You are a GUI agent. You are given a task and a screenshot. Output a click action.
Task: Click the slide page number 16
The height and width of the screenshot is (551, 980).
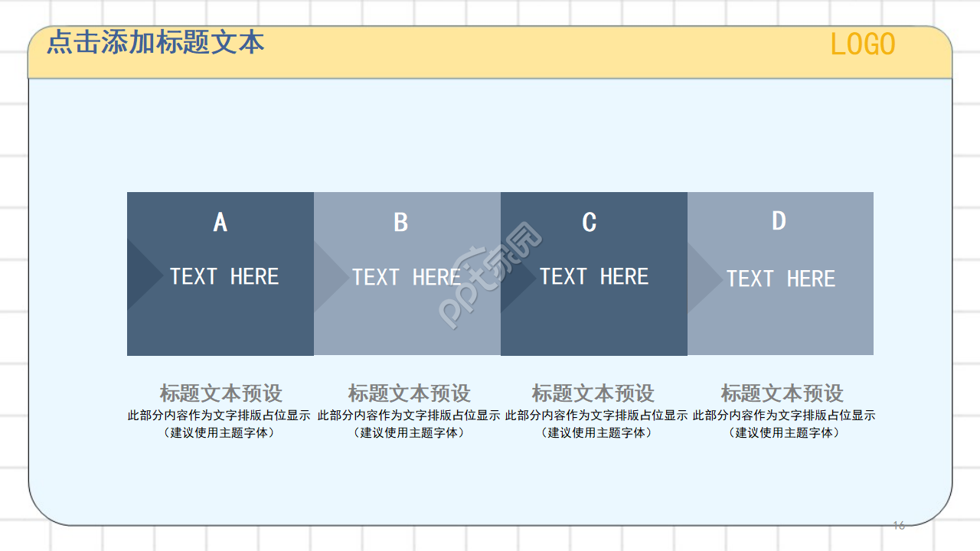point(899,525)
